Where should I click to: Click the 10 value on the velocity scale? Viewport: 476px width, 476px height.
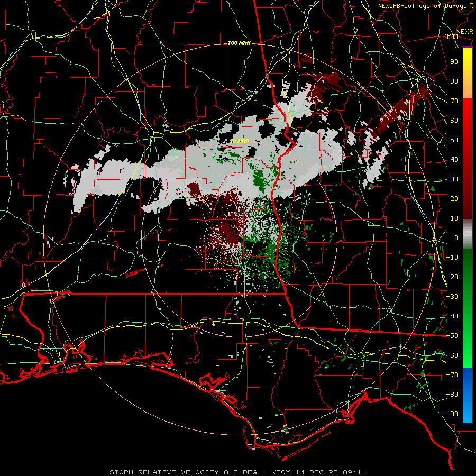454,218
